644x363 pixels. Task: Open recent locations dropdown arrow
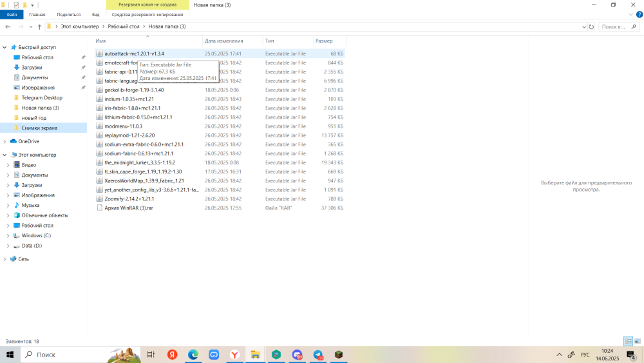[x=31, y=26]
